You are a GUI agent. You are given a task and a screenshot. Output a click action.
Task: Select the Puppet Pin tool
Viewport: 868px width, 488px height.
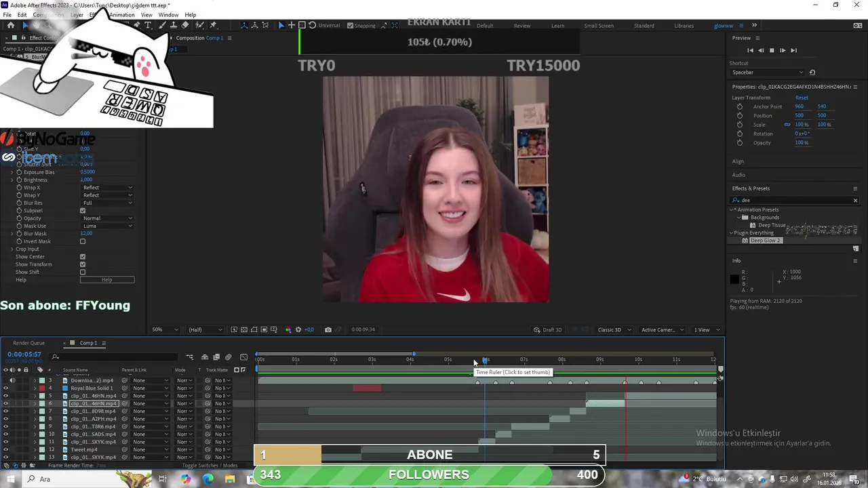(x=213, y=25)
